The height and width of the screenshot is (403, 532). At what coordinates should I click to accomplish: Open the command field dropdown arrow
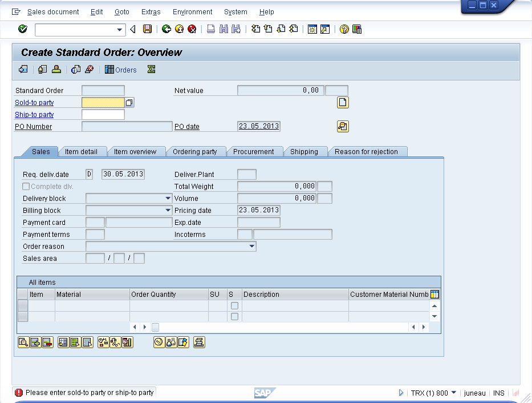click(x=119, y=30)
